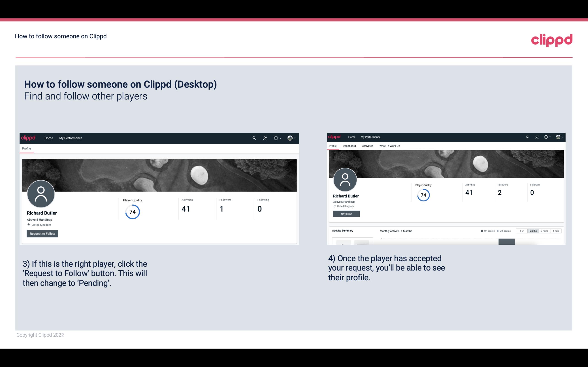The height and width of the screenshot is (367, 588).
Task: Click the 'Request to Follow' button
Action: [42, 233]
